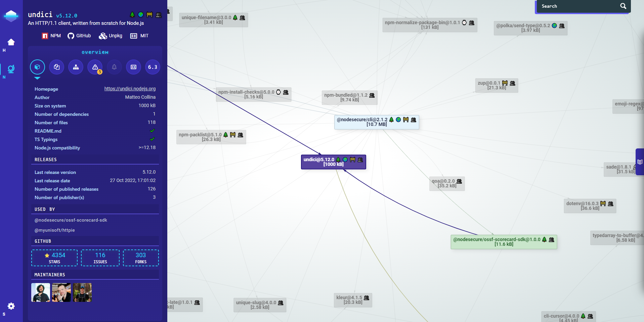Select the npm-packlist@5.1.0 node
Screen dimensions: 644x322
click(x=211, y=137)
